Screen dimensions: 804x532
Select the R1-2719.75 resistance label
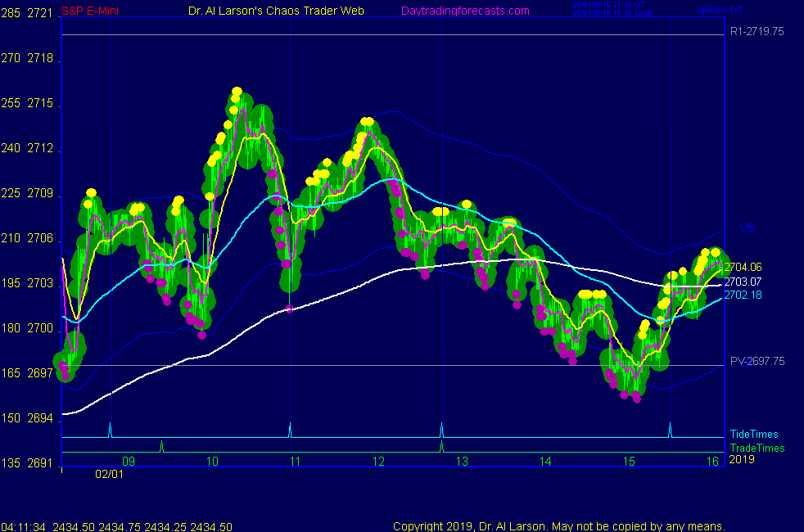click(x=757, y=31)
